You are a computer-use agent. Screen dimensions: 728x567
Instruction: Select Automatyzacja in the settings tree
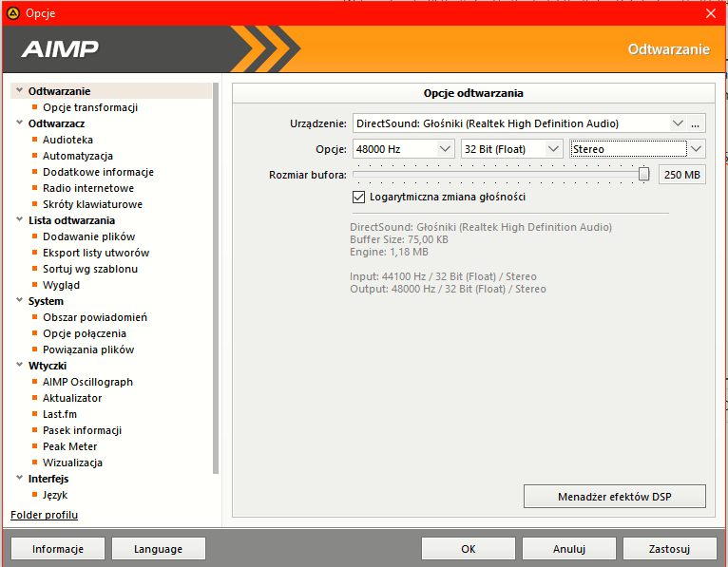[x=78, y=156]
